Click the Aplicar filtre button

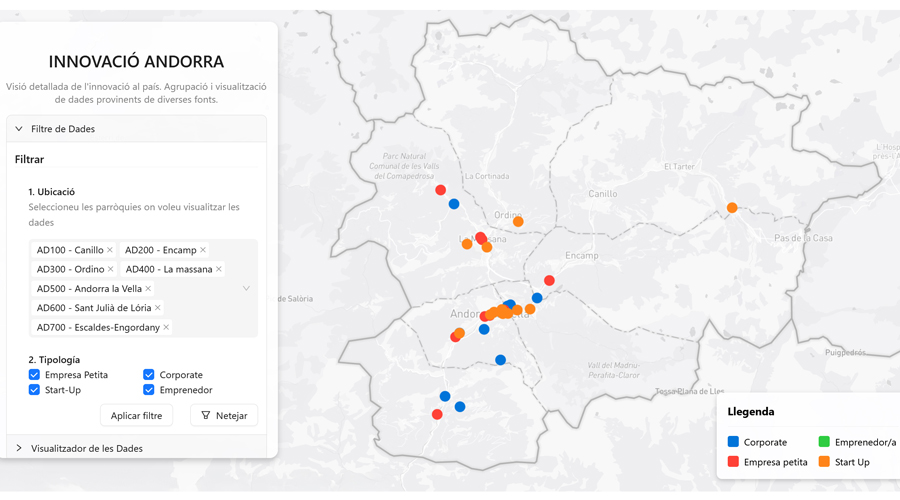tap(137, 415)
